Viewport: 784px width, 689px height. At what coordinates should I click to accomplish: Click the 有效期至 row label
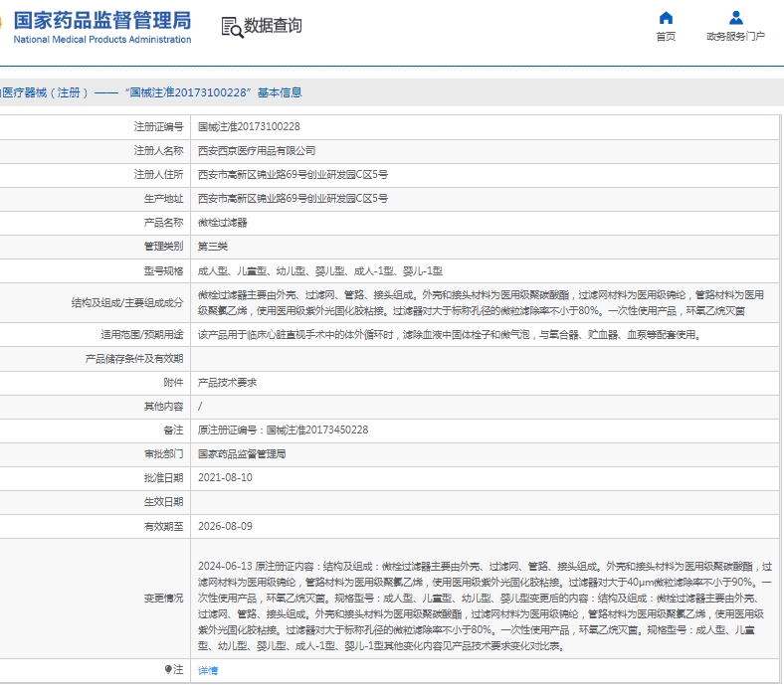click(x=163, y=526)
